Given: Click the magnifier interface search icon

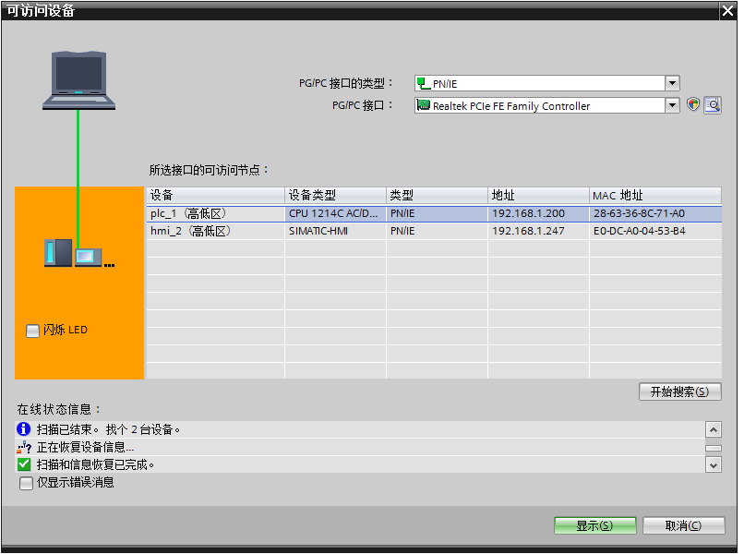Looking at the screenshot, I should tap(713, 104).
